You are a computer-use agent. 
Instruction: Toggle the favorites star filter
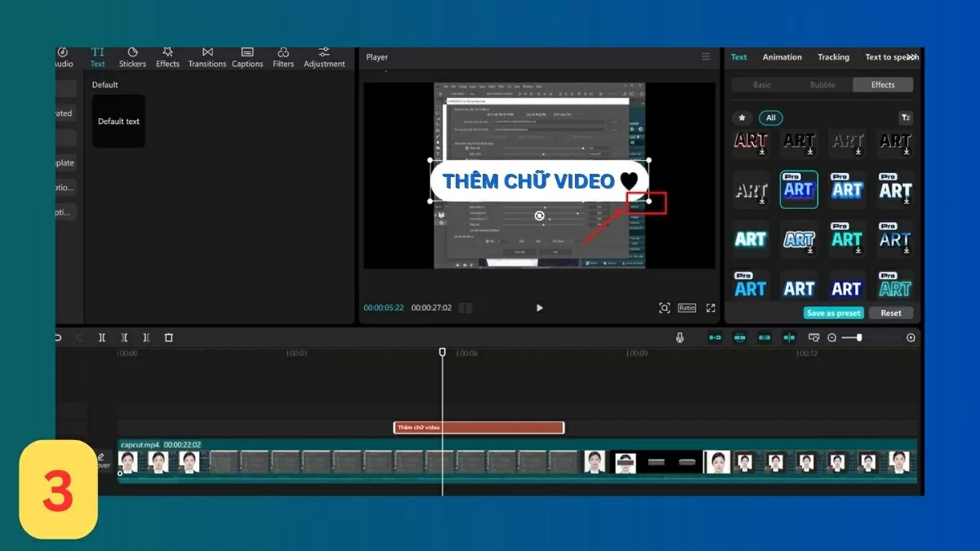tap(742, 118)
